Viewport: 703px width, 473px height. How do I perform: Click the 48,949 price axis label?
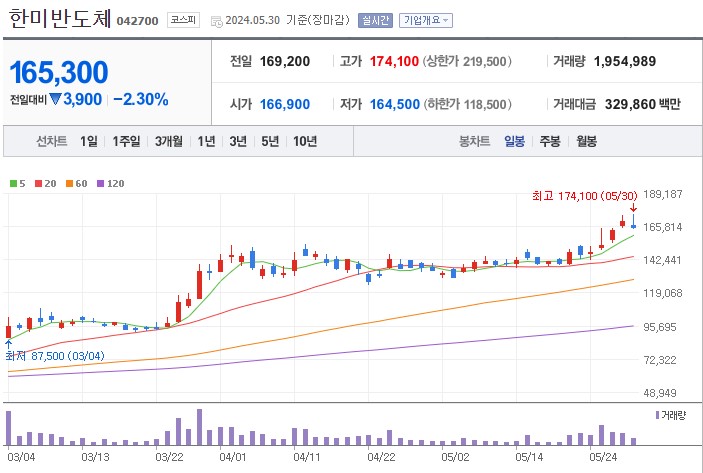pyautogui.click(x=660, y=393)
